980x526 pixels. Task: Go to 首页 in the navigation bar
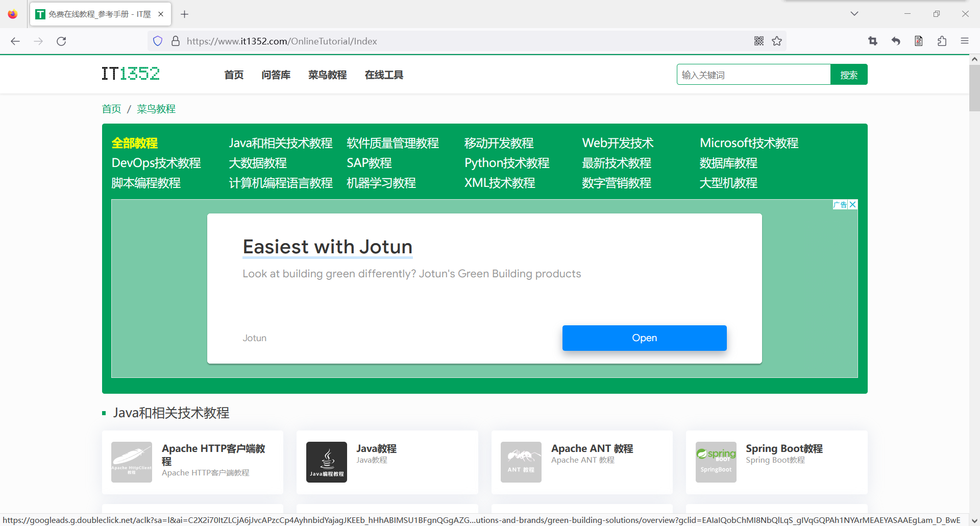click(234, 75)
